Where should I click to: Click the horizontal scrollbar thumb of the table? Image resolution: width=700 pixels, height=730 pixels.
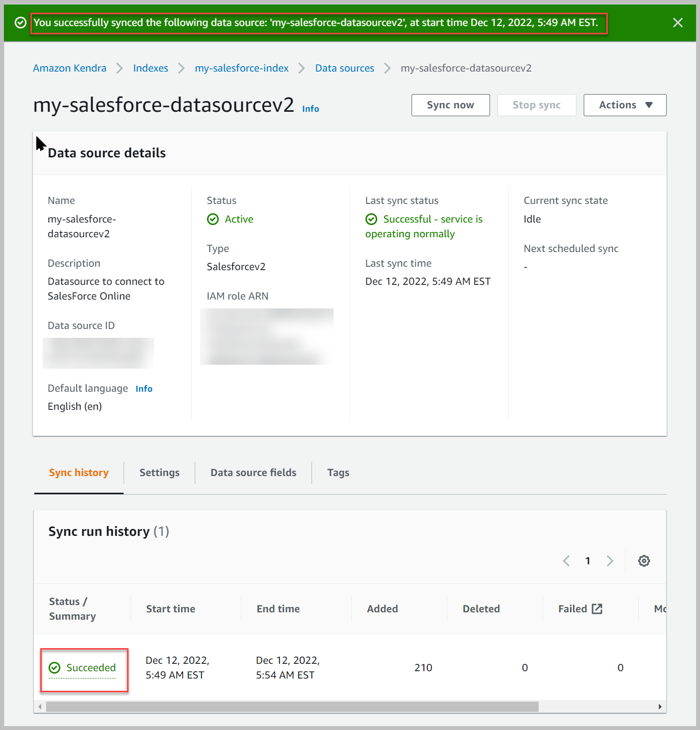[292, 706]
